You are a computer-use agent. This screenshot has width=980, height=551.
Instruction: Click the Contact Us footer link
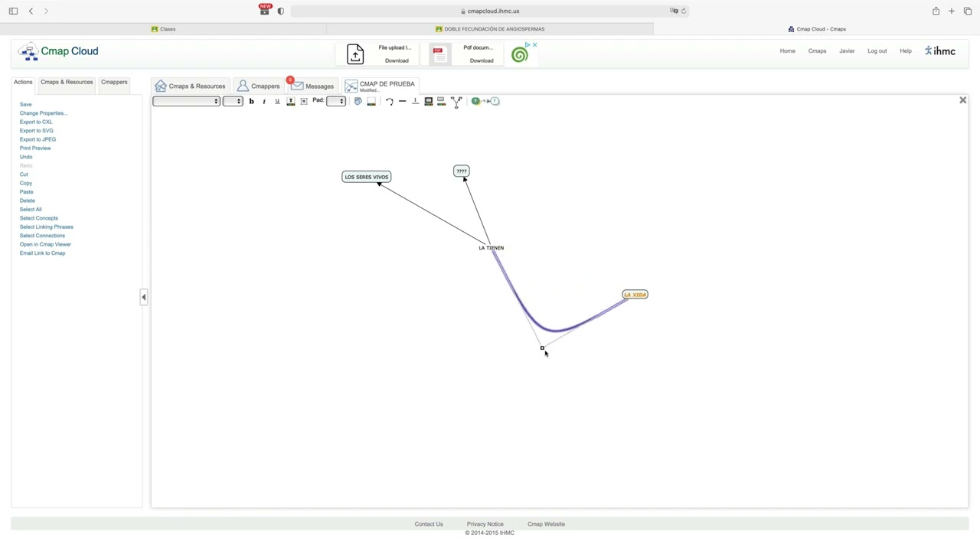tap(429, 524)
